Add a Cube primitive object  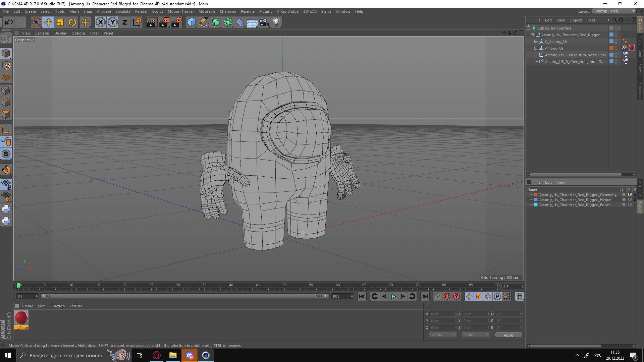192,22
